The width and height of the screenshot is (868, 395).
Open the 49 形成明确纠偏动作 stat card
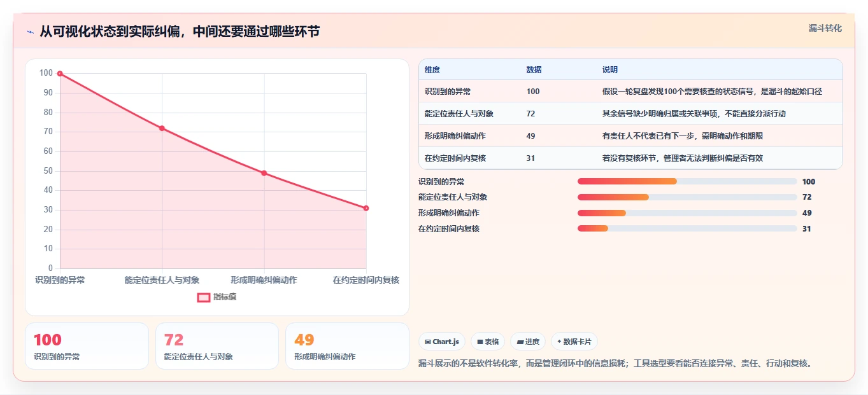click(x=347, y=346)
